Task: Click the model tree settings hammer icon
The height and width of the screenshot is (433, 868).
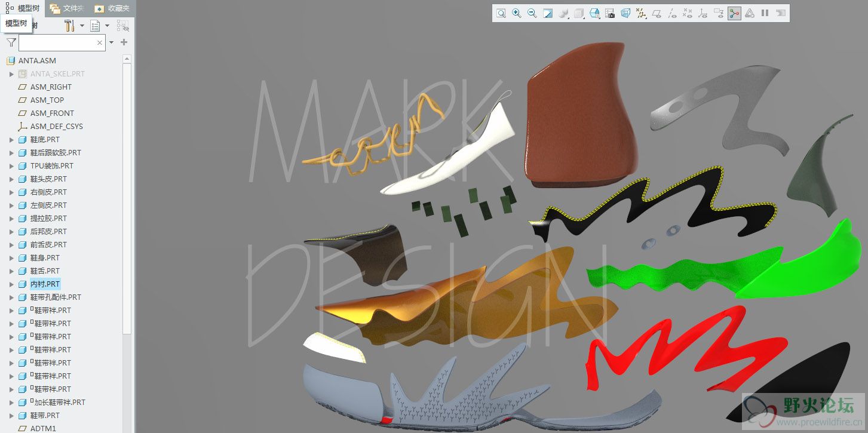Action: tap(69, 26)
